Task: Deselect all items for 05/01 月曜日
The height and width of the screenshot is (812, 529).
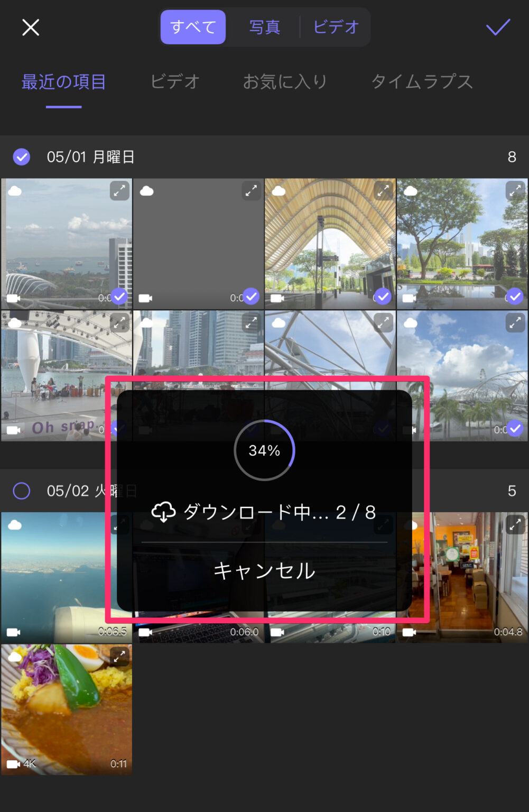Action: pyautogui.click(x=21, y=156)
